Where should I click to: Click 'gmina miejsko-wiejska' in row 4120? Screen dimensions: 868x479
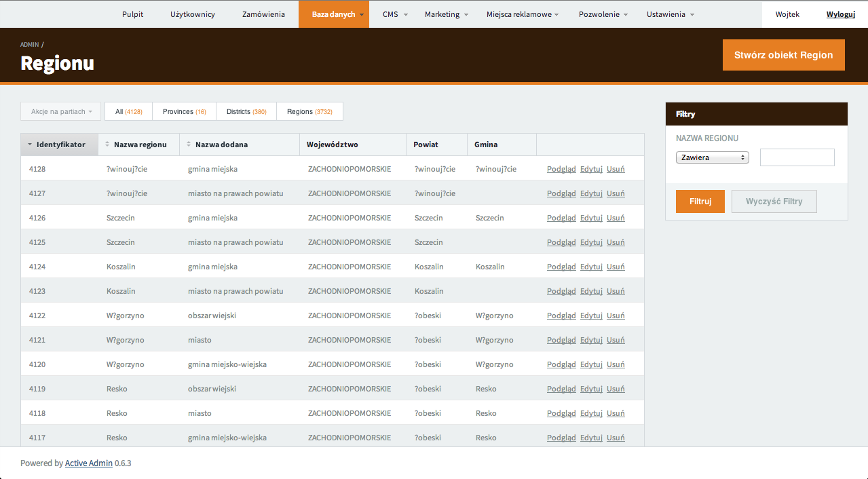227,364
